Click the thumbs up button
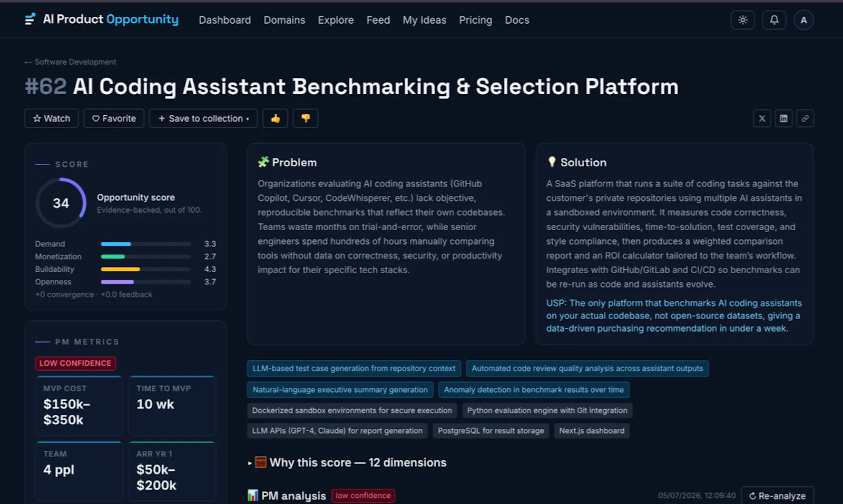Screen dimensions: 843x504 [x=275, y=118]
